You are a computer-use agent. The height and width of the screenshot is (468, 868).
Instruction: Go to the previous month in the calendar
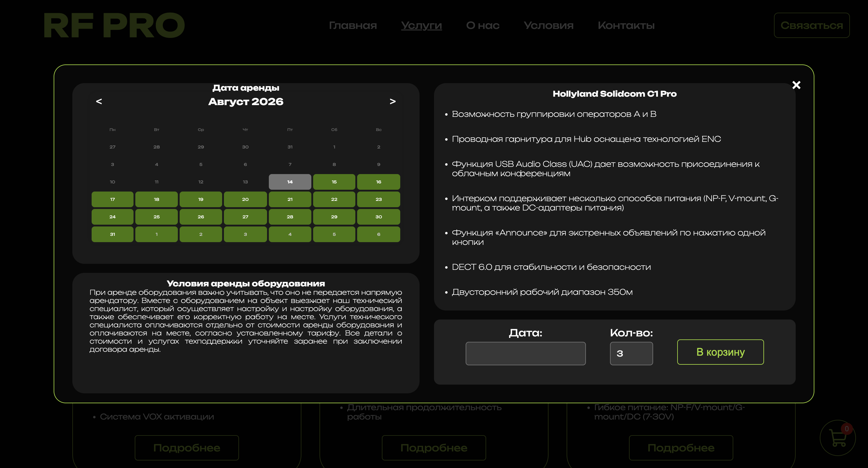point(99,101)
